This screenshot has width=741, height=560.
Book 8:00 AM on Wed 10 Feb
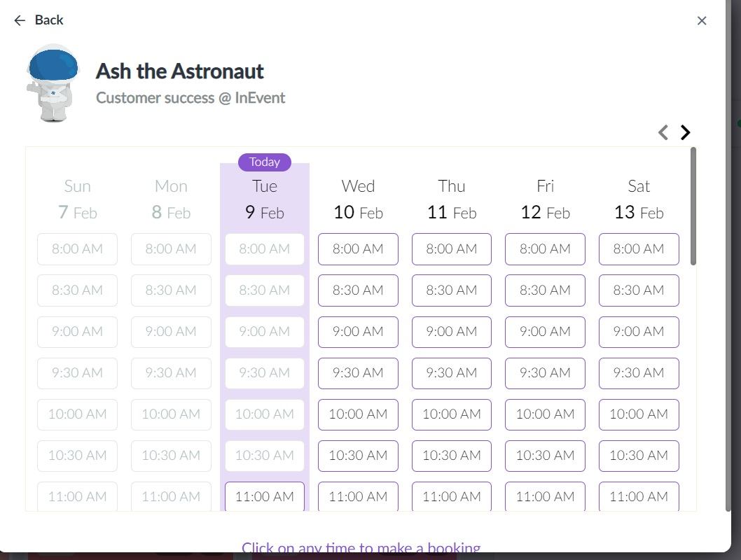(358, 248)
